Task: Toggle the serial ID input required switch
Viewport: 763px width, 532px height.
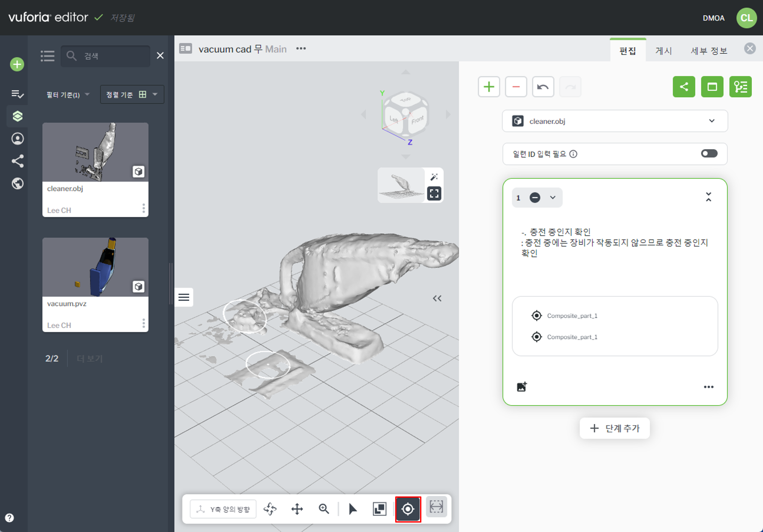Action: pos(709,153)
